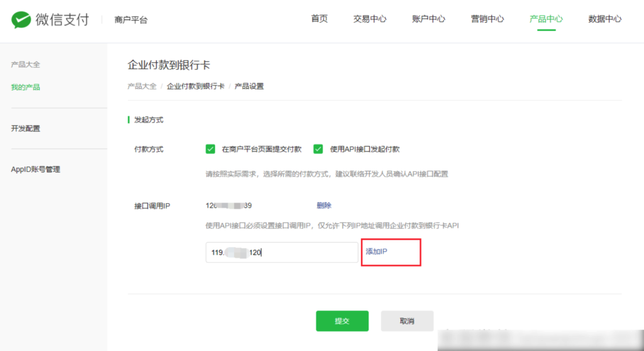This screenshot has height=351, width=644.
Task: Open 开发配置 sidebar item
Action: (26, 128)
